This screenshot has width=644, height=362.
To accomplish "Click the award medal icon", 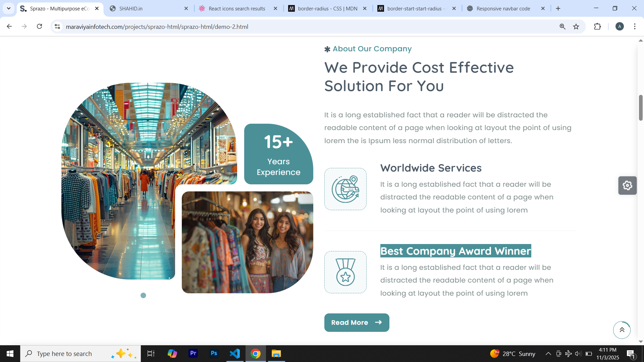I will [345, 272].
